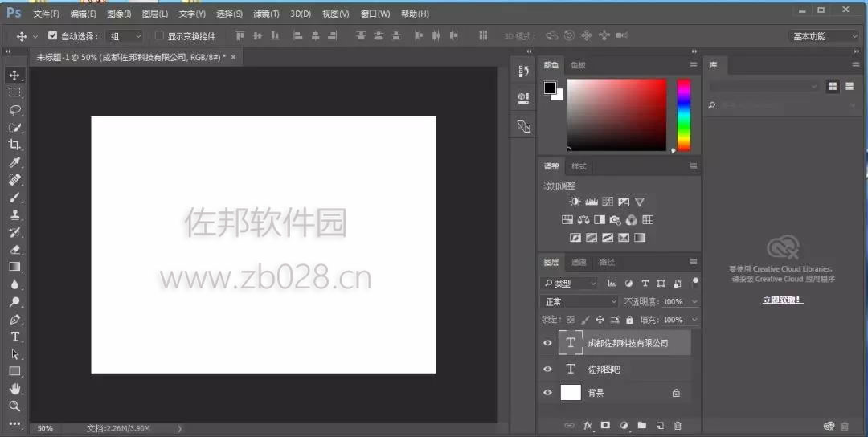Toggle lock transparent pixels

tap(570, 320)
